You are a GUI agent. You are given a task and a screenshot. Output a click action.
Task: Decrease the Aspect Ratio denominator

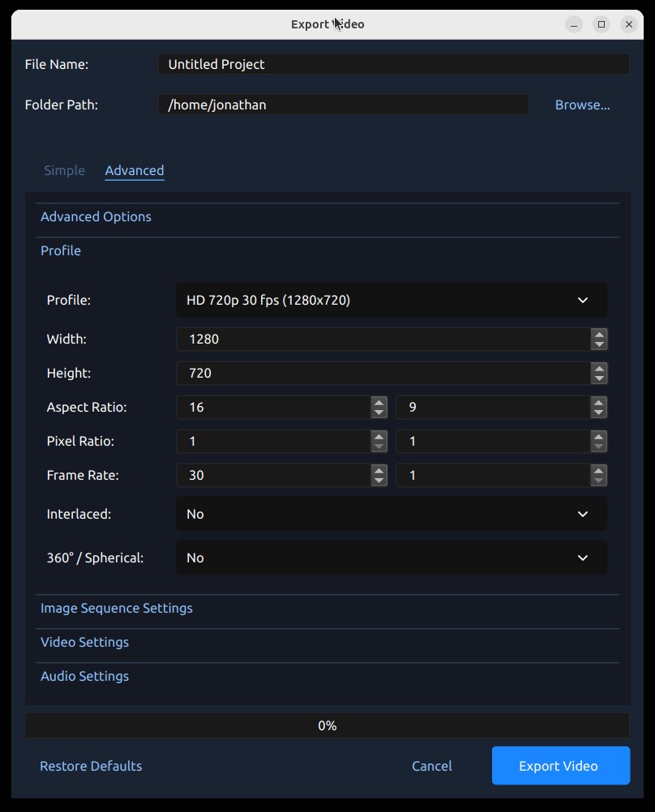pos(599,412)
